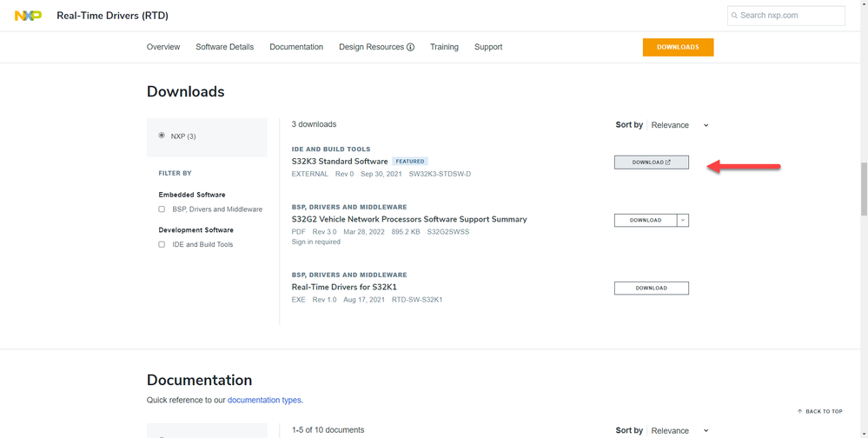This screenshot has width=868, height=438.
Task: Click the Back to Top arrow
Action: coord(799,411)
